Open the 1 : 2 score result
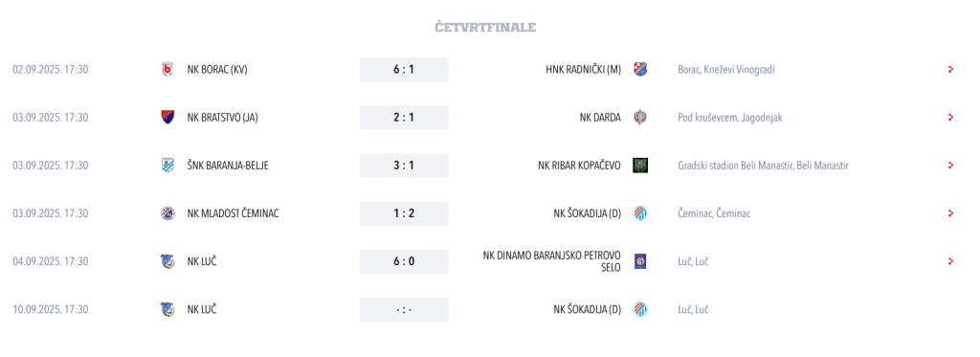Viewport: 980px width, 357px height. (404, 213)
